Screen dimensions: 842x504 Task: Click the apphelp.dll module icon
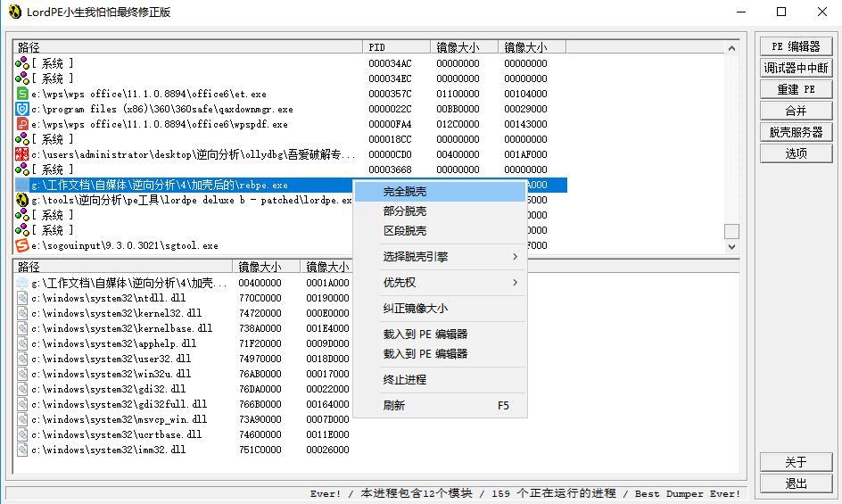(22, 343)
